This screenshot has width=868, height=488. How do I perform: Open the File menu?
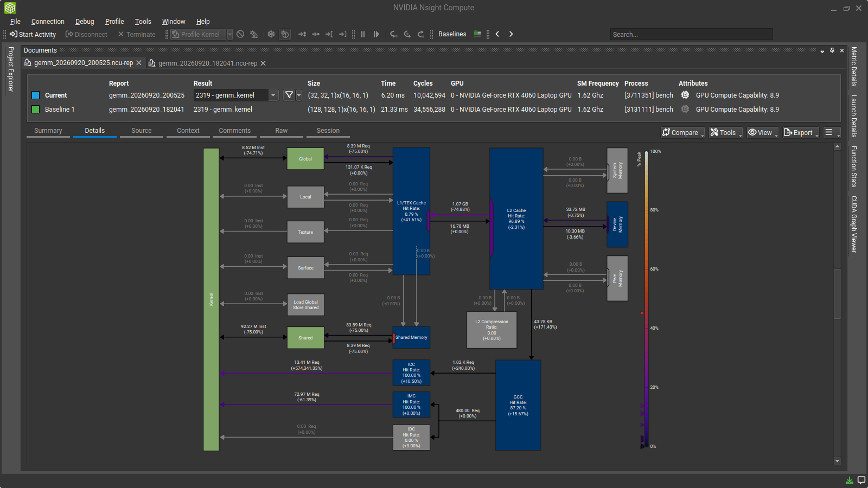pos(15,22)
